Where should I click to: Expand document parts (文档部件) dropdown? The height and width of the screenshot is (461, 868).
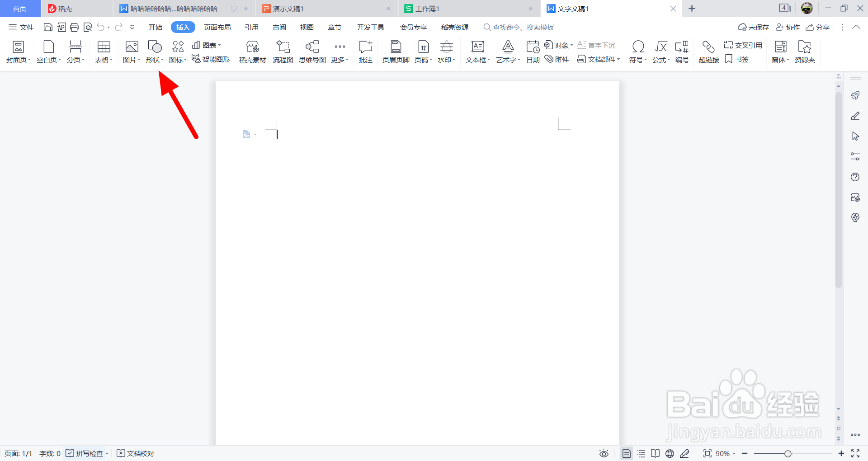pyautogui.click(x=599, y=59)
